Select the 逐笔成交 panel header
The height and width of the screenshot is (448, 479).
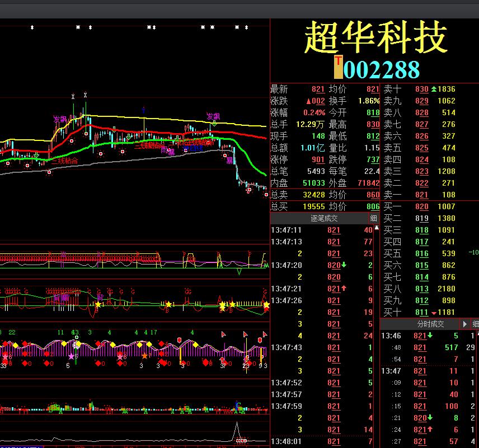click(x=324, y=218)
